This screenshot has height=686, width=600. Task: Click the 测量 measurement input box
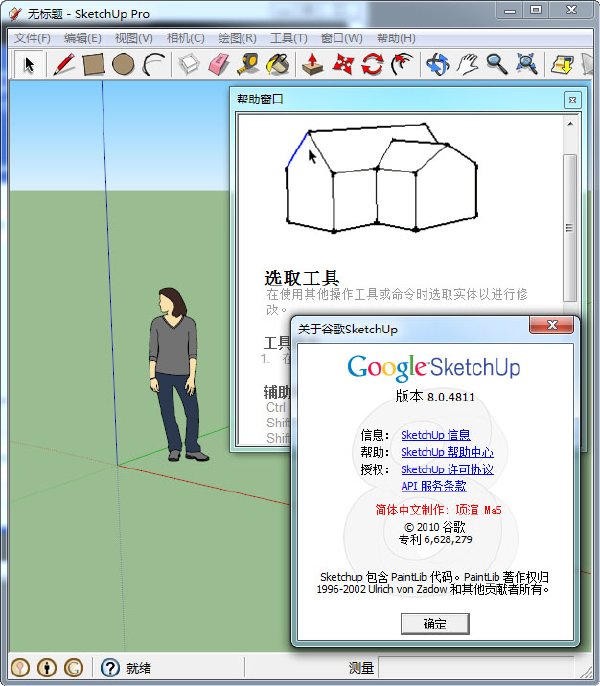[476, 668]
